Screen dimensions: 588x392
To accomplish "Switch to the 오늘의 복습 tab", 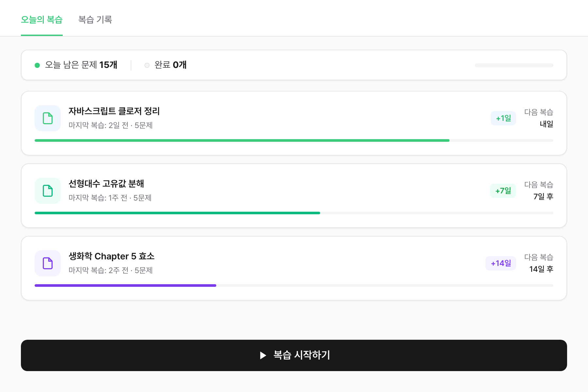I will (42, 20).
